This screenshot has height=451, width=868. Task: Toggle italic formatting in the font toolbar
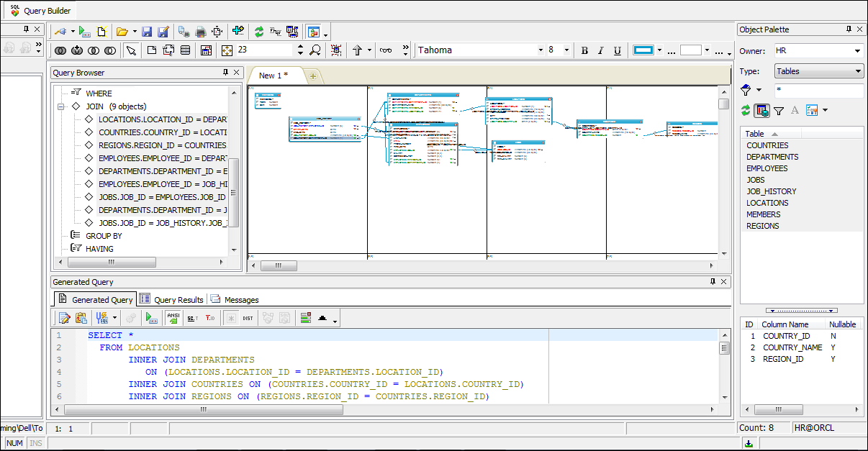(602, 50)
